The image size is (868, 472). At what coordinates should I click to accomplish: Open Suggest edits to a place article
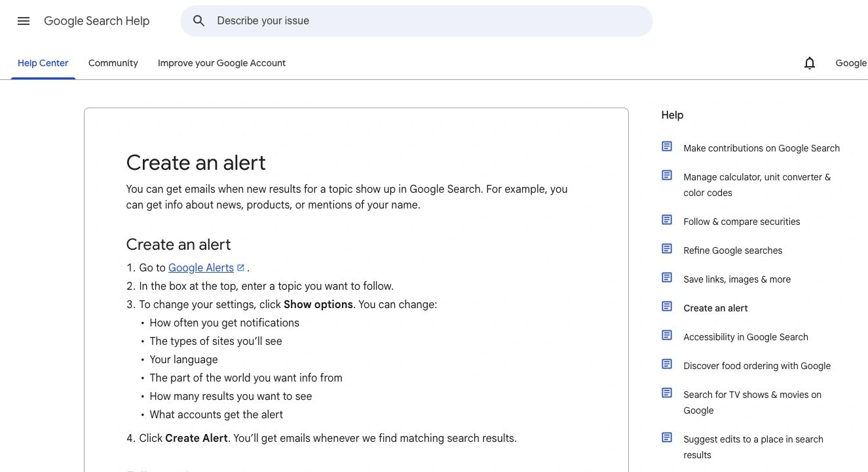point(753,447)
